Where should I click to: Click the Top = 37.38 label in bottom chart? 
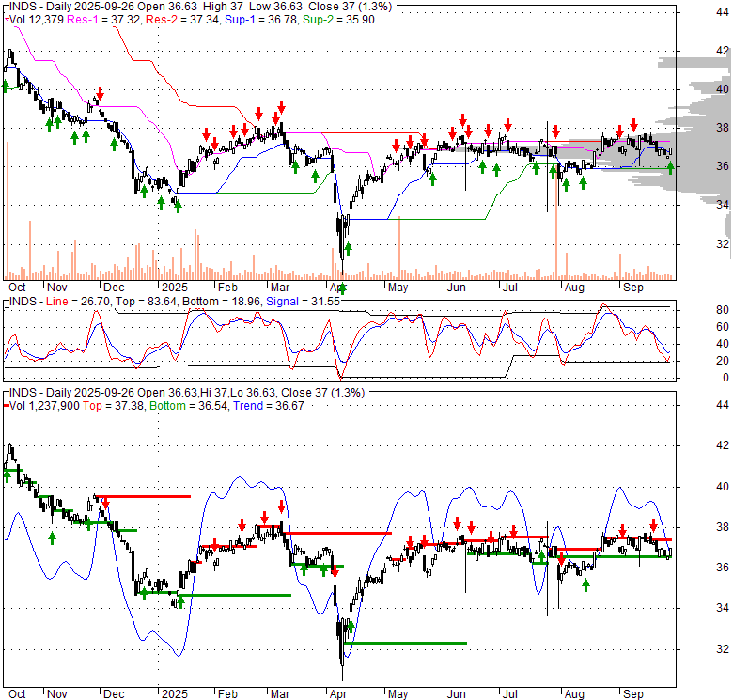[113, 406]
